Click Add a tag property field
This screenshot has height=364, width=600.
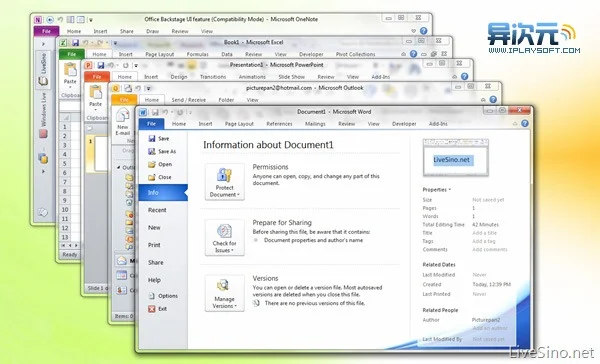(484, 242)
